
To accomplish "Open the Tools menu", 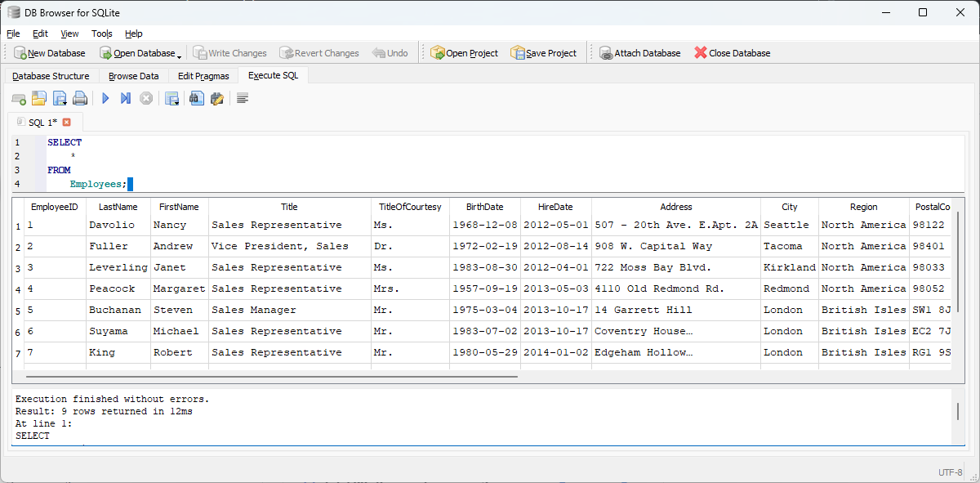I will point(102,34).
